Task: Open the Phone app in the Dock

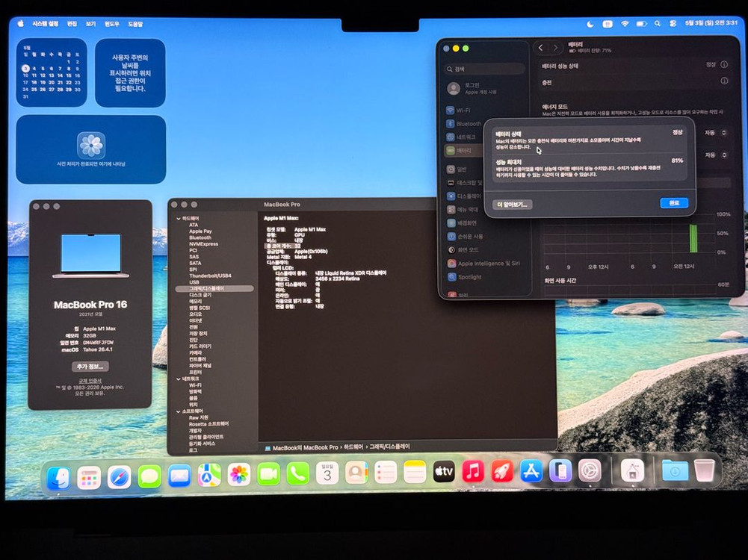Action: pos(298,473)
